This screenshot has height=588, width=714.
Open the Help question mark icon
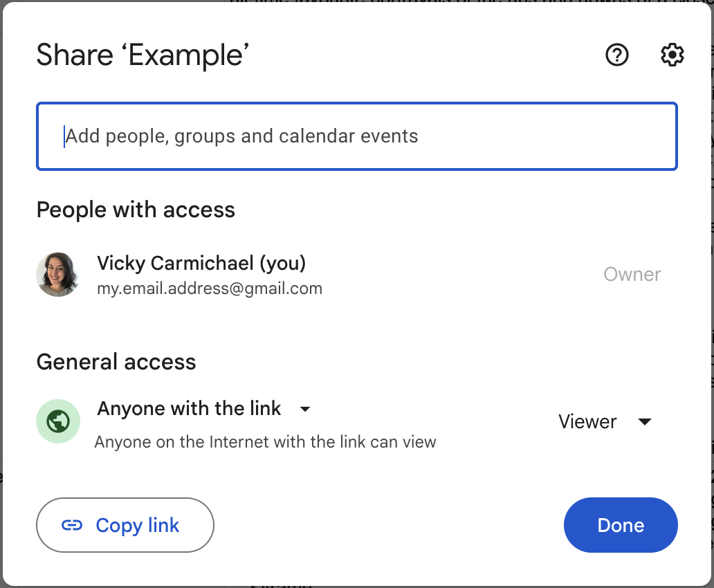pos(616,55)
